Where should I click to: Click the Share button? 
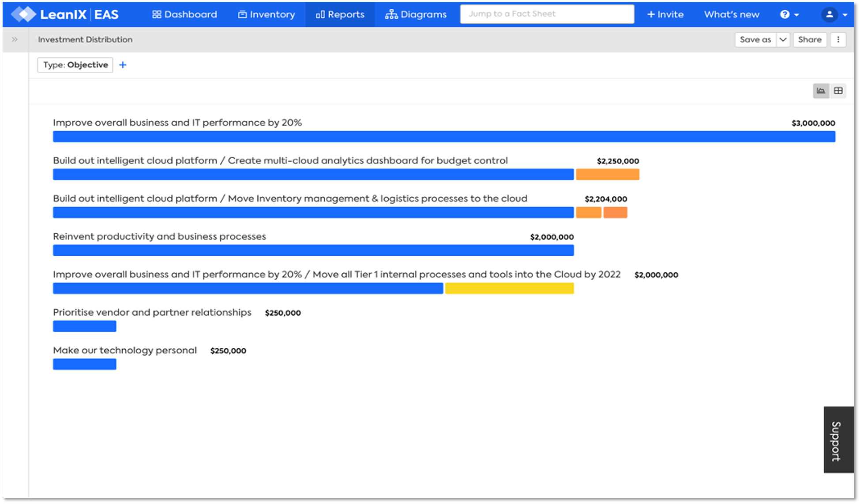point(809,40)
